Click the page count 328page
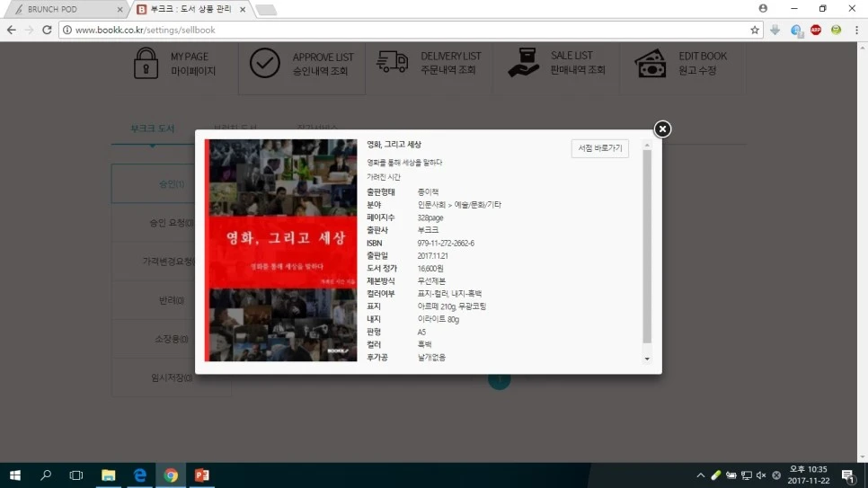 430,217
